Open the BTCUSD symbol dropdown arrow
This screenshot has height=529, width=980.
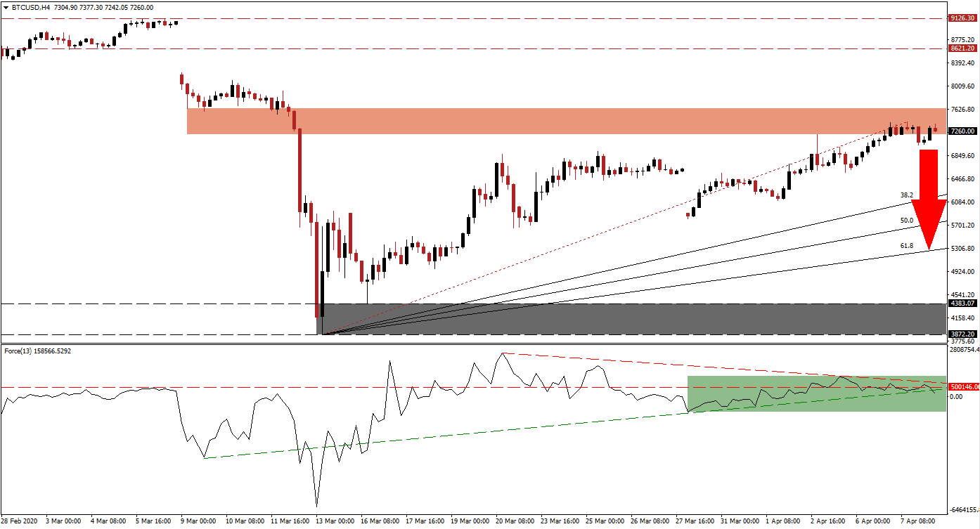(x=7, y=8)
